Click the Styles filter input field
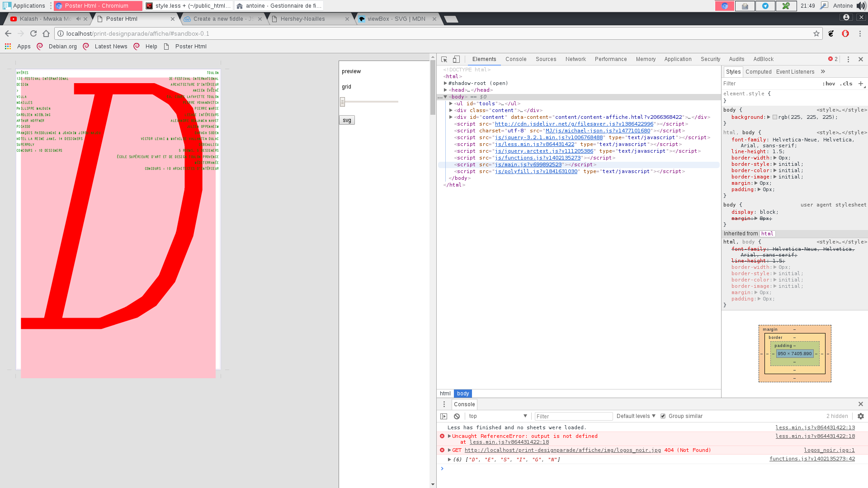This screenshot has height=488, width=868. 769,84
